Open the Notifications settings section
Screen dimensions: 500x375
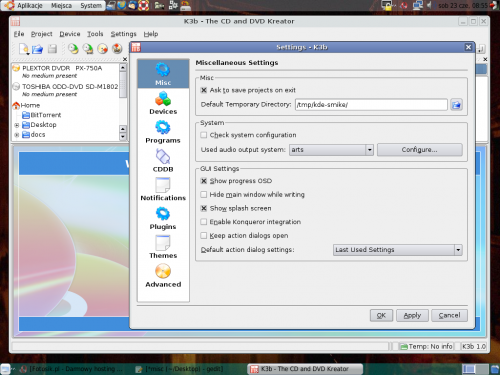click(163, 189)
